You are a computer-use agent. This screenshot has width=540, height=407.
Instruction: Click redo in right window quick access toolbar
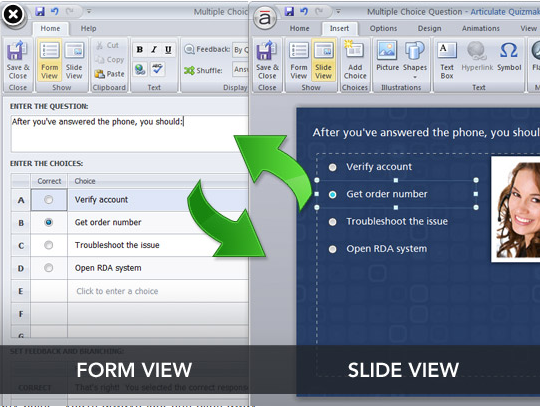click(x=319, y=11)
